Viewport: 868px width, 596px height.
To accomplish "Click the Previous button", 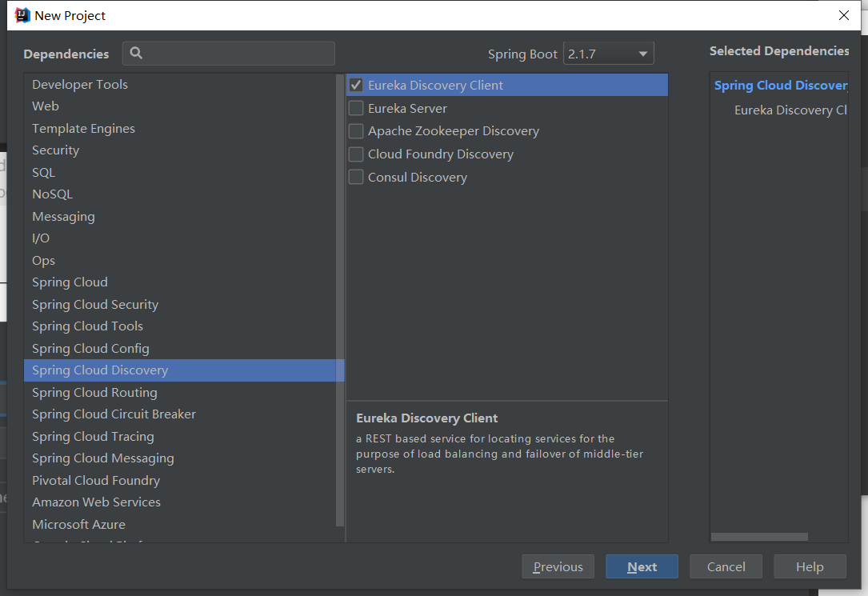I will coord(558,566).
